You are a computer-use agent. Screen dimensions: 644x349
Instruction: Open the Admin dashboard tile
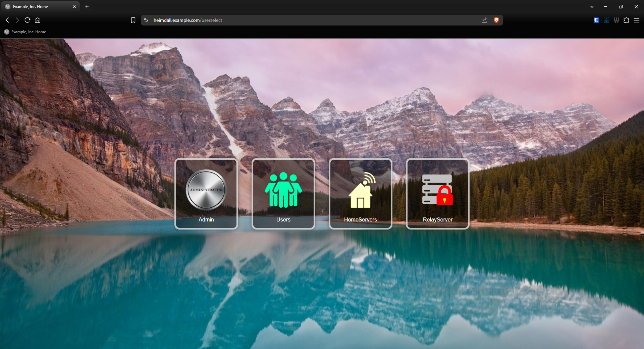coord(206,194)
